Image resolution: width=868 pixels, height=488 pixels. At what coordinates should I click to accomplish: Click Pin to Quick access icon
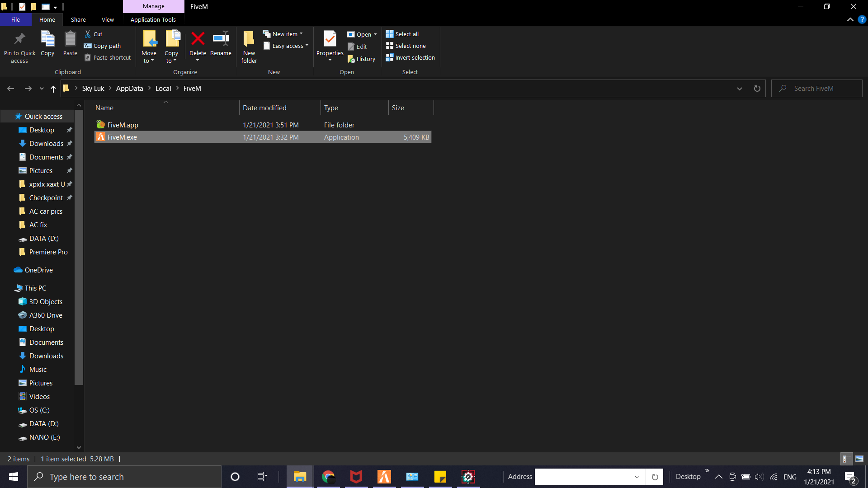click(x=19, y=39)
